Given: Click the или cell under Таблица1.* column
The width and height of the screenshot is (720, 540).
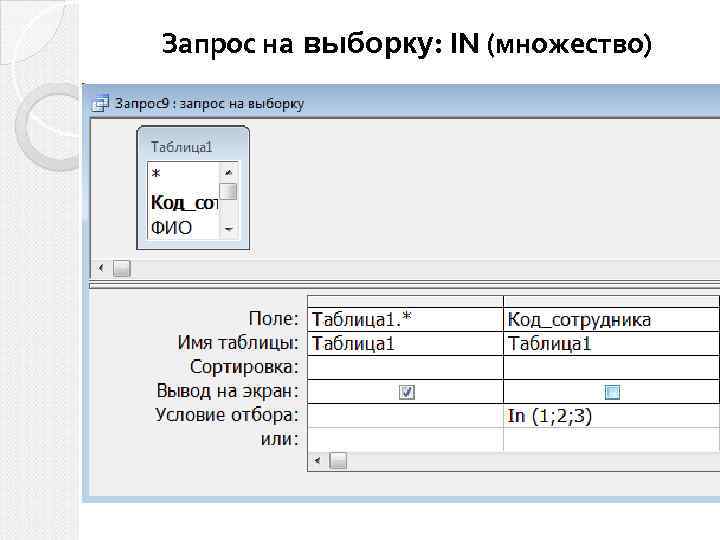Looking at the screenshot, I should [405, 439].
